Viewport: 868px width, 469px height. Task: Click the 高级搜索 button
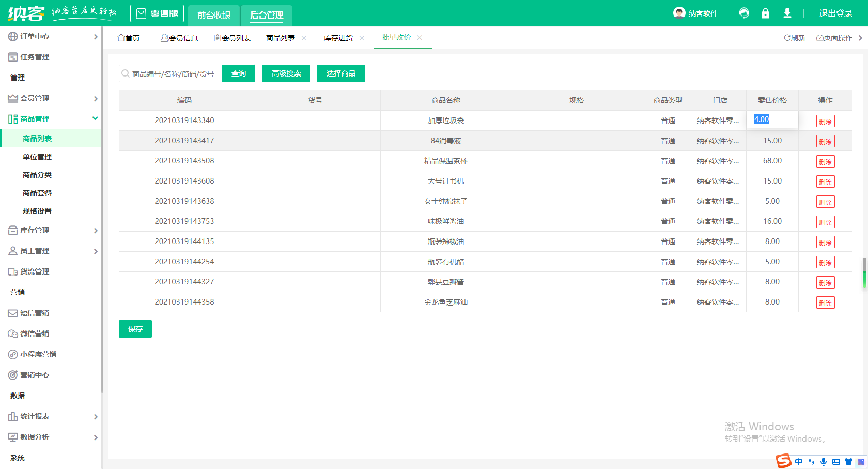(x=286, y=73)
